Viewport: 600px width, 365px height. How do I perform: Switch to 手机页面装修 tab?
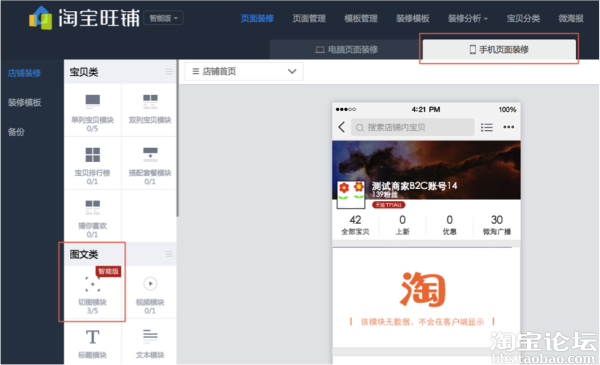tap(499, 49)
